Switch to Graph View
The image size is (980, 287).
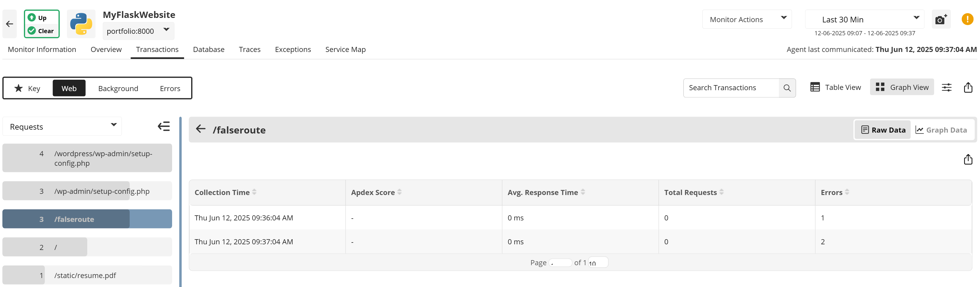tap(902, 88)
